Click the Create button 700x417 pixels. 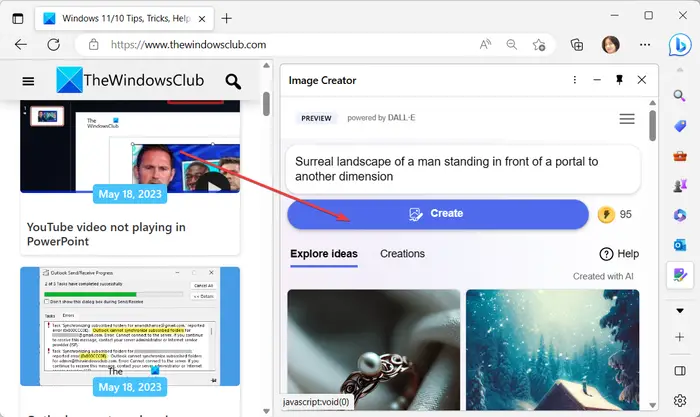pyautogui.click(x=438, y=214)
